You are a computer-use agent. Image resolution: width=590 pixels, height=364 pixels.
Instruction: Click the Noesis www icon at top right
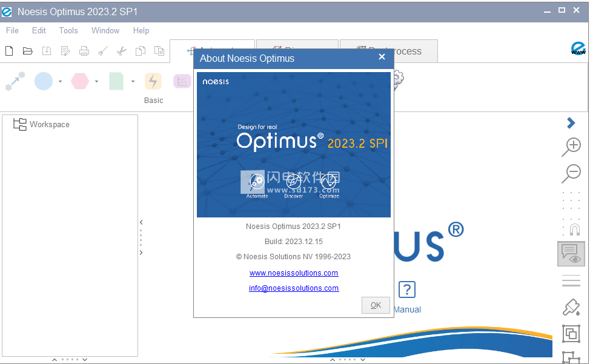pos(578,48)
